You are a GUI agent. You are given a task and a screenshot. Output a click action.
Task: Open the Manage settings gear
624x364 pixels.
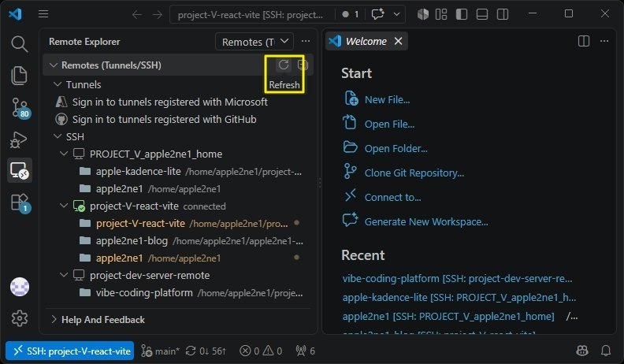(x=20, y=318)
